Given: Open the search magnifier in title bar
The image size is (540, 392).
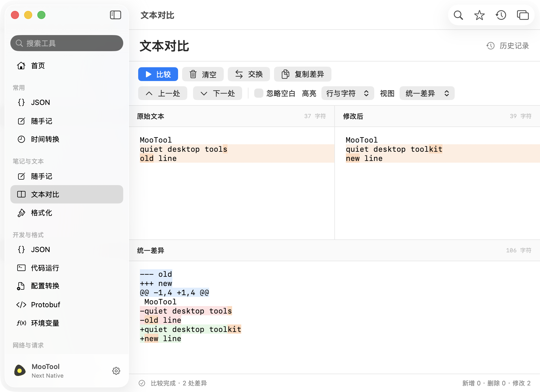Looking at the screenshot, I should pos(458,15).
